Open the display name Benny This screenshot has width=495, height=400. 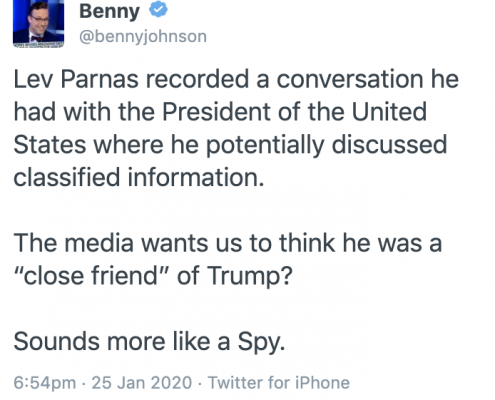pos(109,12)
